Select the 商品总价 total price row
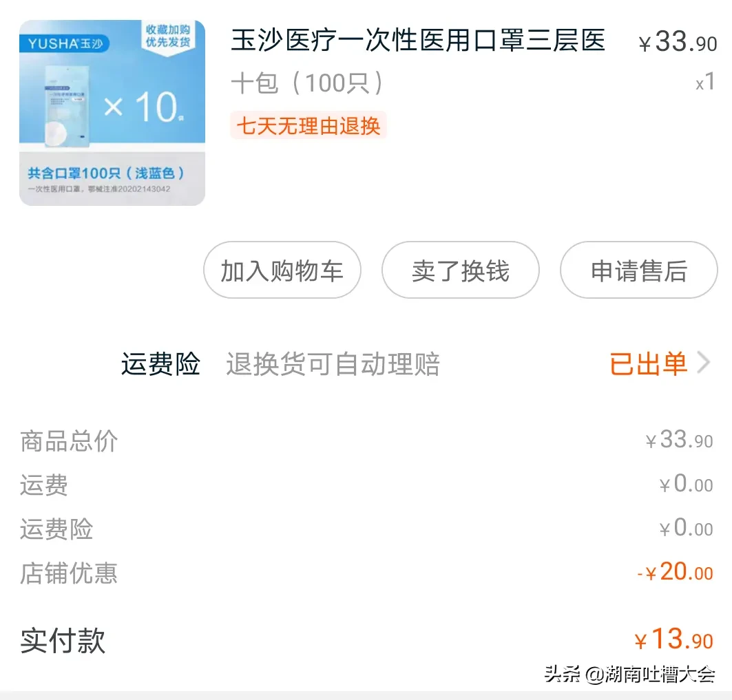 point(67,441)
